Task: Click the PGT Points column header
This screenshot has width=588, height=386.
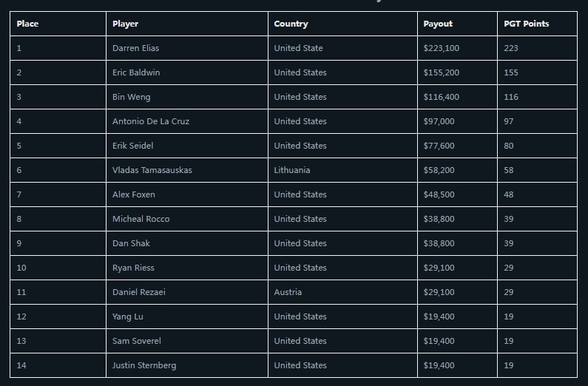Action: (x=527, y=24)
